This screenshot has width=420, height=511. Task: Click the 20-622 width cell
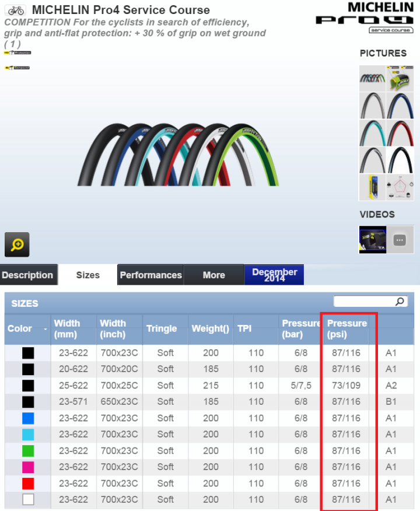point(73,369)
